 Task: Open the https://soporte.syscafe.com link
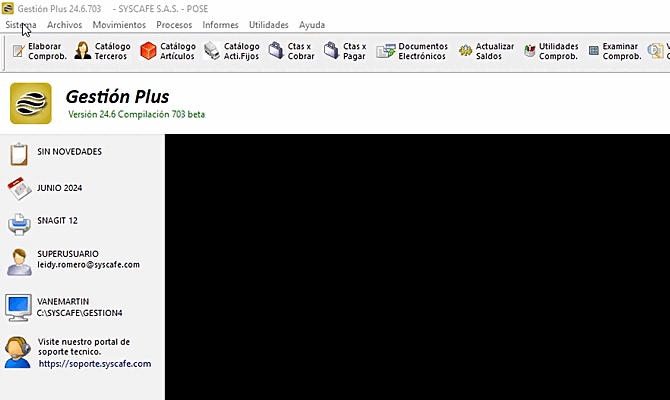click(x=95, y=364)
